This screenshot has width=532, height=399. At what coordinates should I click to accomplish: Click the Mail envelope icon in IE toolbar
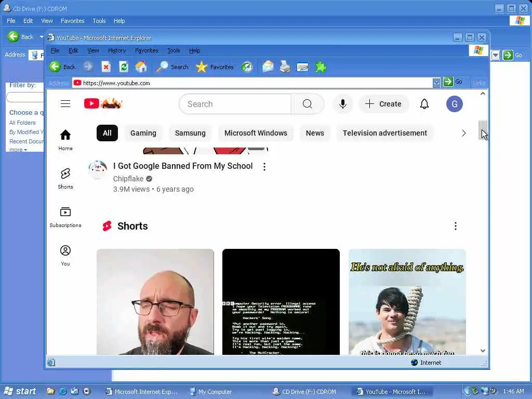268,67
